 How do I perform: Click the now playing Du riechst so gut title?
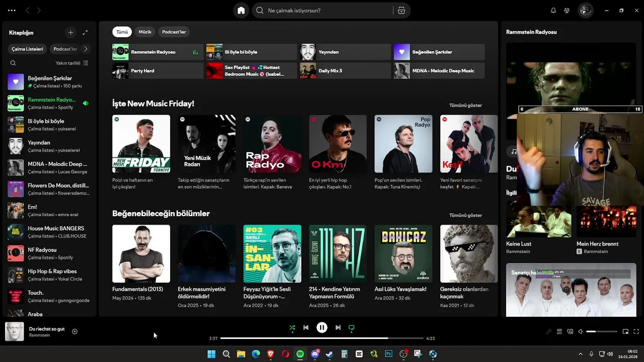47,329
